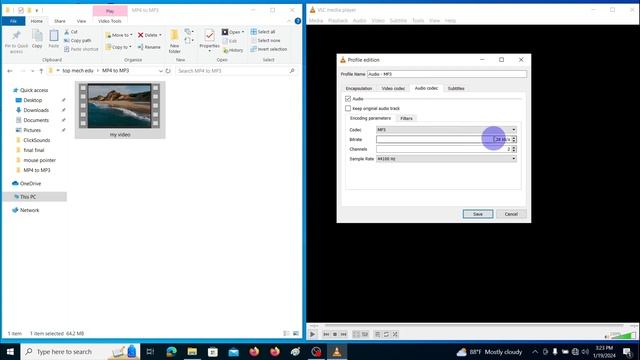Screen dimensions: 640x360
Task: Click Select all in the ribbon
Action: (x=263, y=32)
